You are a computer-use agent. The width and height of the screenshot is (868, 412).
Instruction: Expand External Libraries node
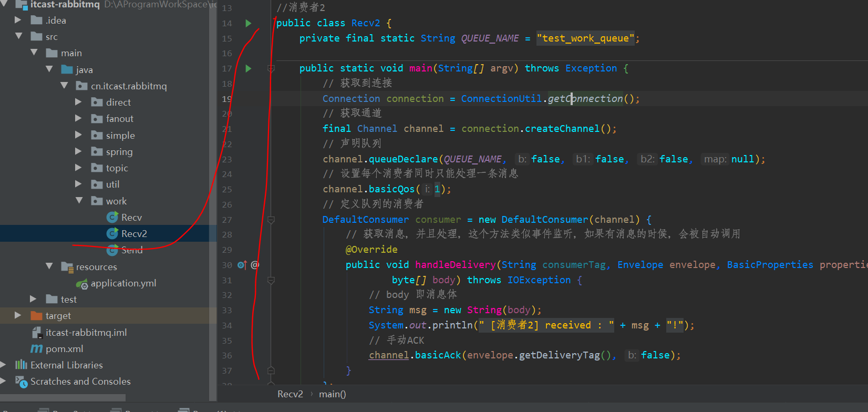tap(4, 365)
